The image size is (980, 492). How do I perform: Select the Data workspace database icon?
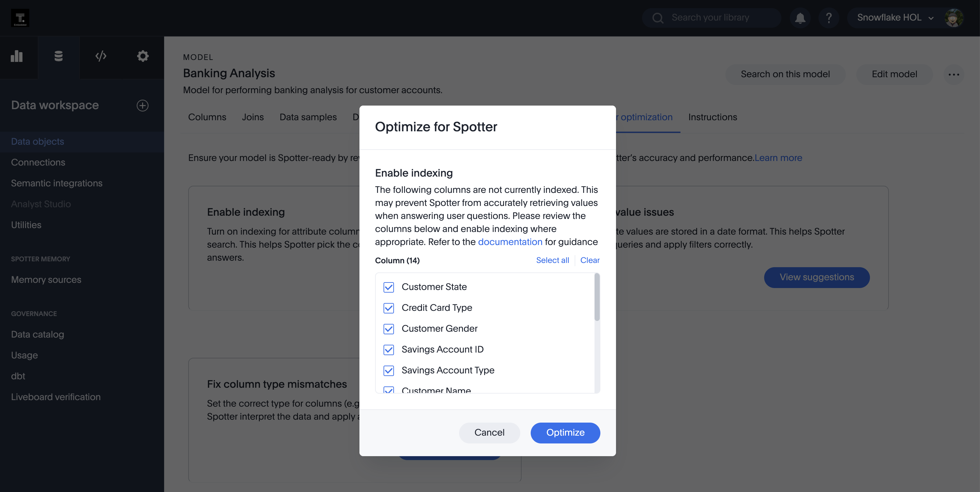click(x=59, y=56)
